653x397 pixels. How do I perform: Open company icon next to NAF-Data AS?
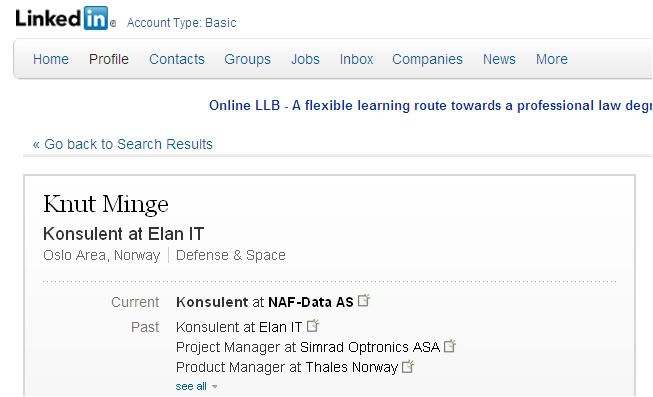click(x=364, y=300)
